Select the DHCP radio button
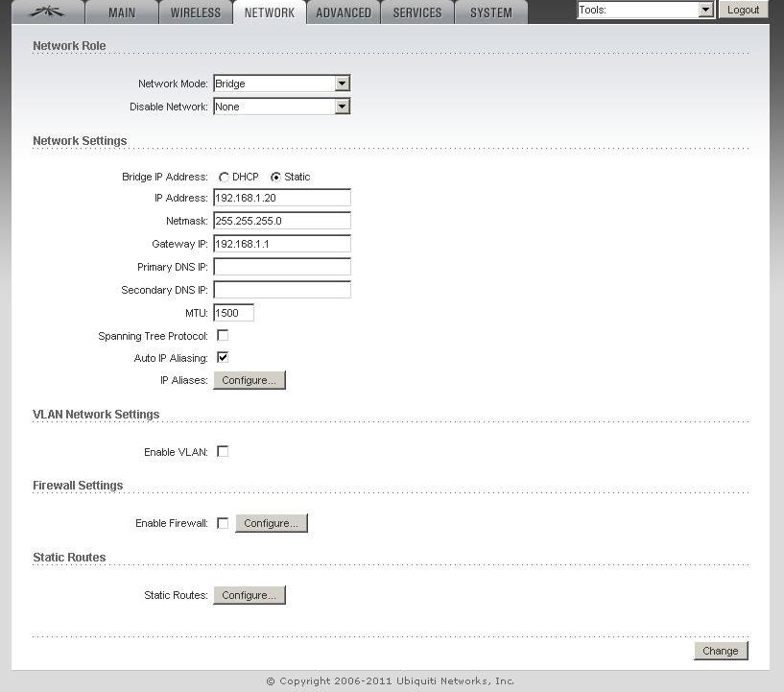Image resolution: width=784 pixels, height=692 pixels. 224,177
